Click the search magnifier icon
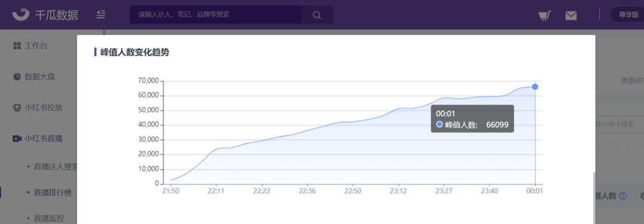 (317, 15)
